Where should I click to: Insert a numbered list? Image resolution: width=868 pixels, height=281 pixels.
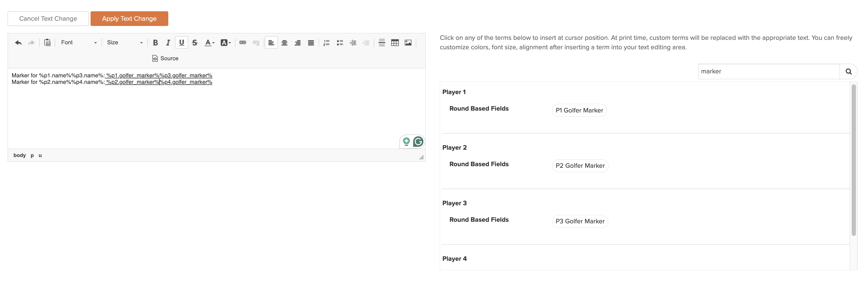pyautogui.click(x=327, y=42)
